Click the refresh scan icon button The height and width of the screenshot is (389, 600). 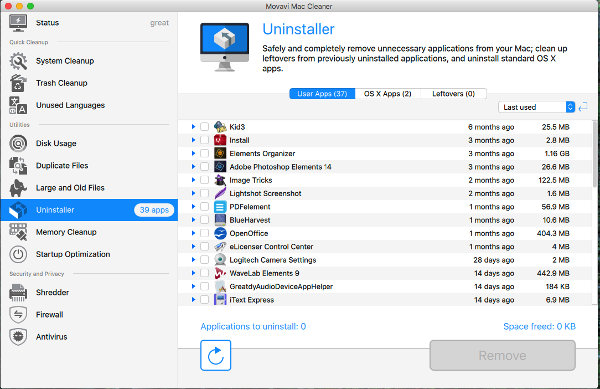[215, 355]
